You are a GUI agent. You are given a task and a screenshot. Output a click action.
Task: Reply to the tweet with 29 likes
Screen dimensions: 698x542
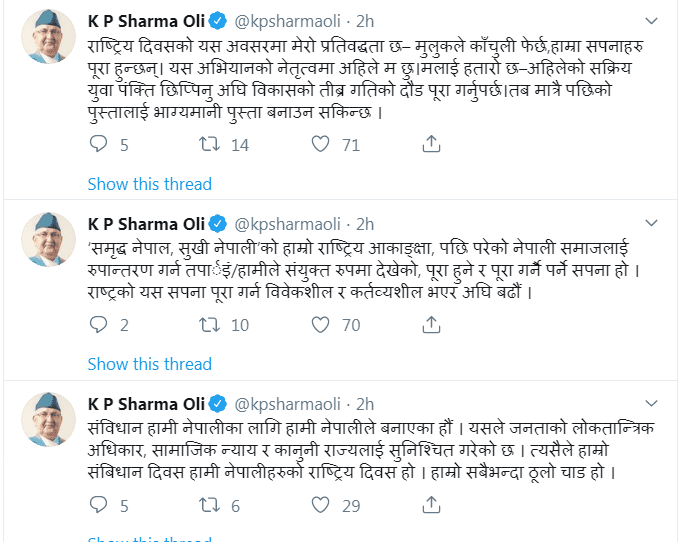(98, 506)
